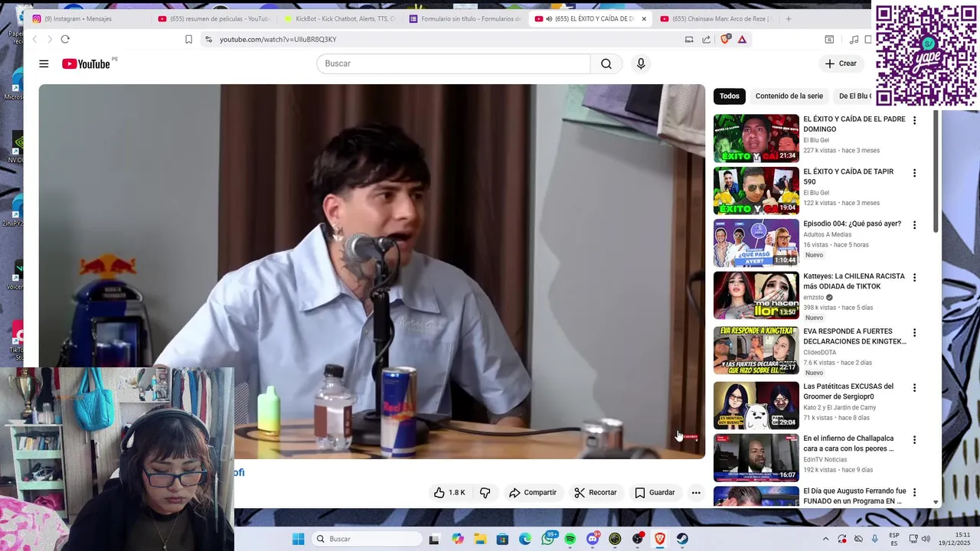Bookmark this page with the bookmark icon
The image size is (980, 551).
(x=188, y=39)
